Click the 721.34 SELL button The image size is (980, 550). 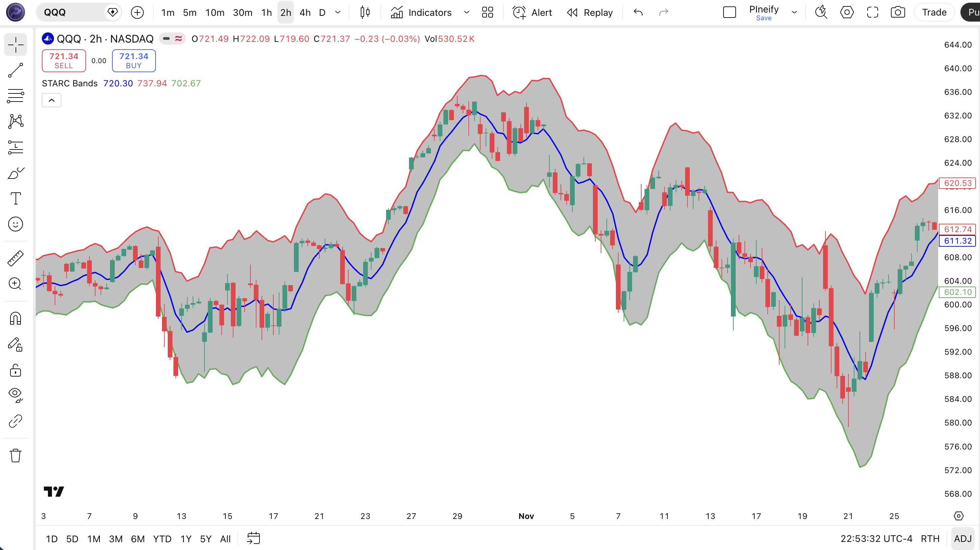64,60
